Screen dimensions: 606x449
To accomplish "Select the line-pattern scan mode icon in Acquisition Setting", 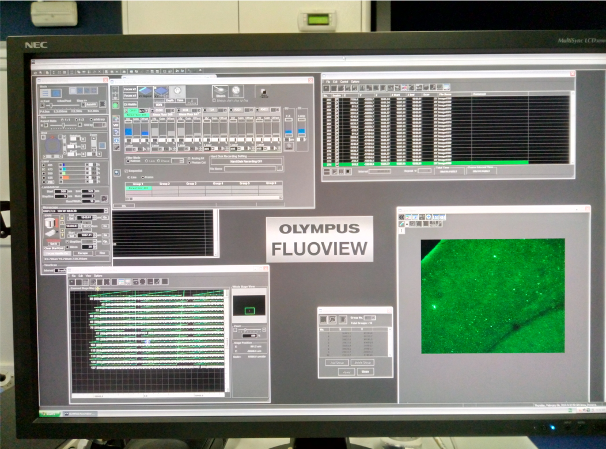I will click(x=45, y=93).
